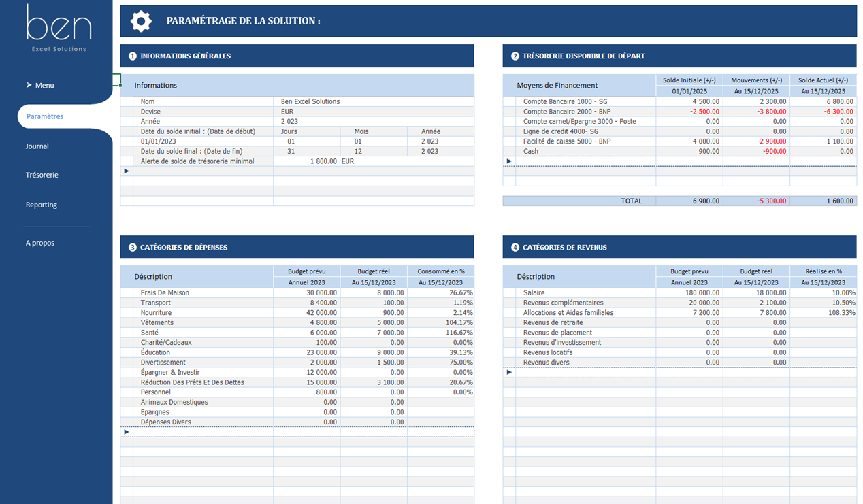Click the "Alerte de solde de trésorerie minimal" label
The height and width of the screenshot is (504, 863).
[x=197, y=161]
